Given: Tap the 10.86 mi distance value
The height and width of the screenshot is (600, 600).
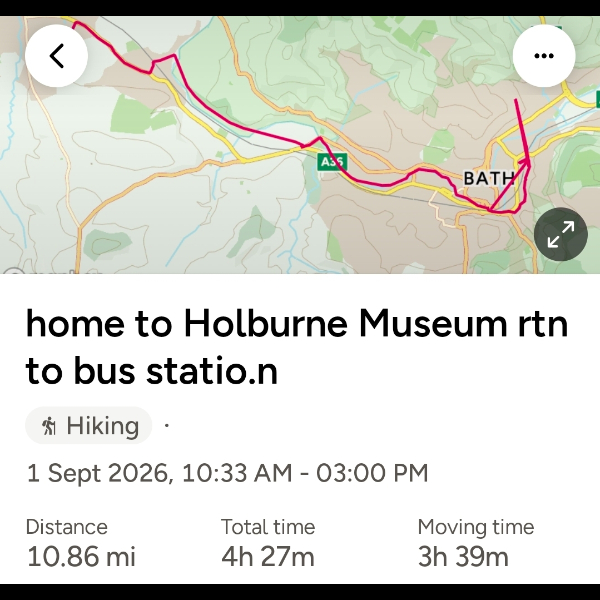Looking at the screenshot, I should click(81, 556).
